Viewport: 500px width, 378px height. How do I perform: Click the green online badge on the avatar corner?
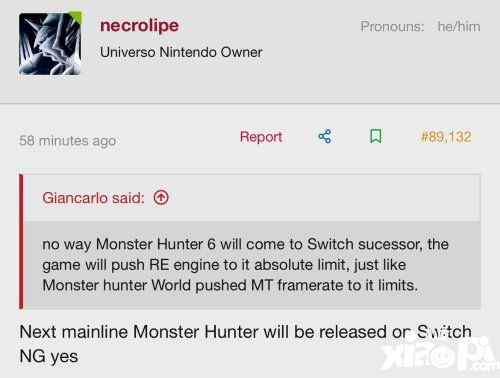pyautogui.click(x=77, y=17)
